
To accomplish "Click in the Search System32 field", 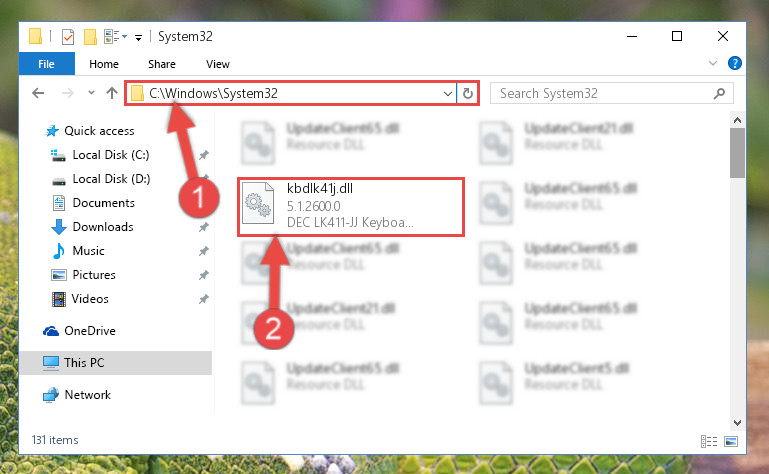I will (x=603, y=93).
